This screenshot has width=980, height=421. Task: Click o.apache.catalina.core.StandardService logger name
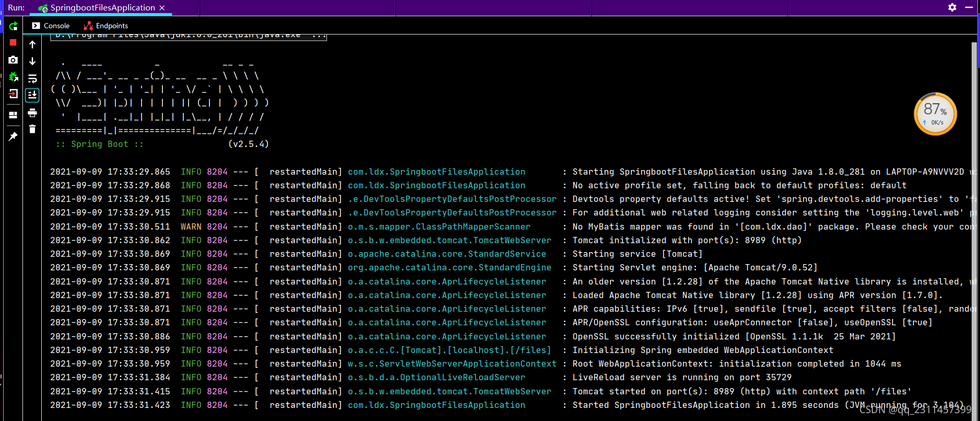tap(447, 254)
